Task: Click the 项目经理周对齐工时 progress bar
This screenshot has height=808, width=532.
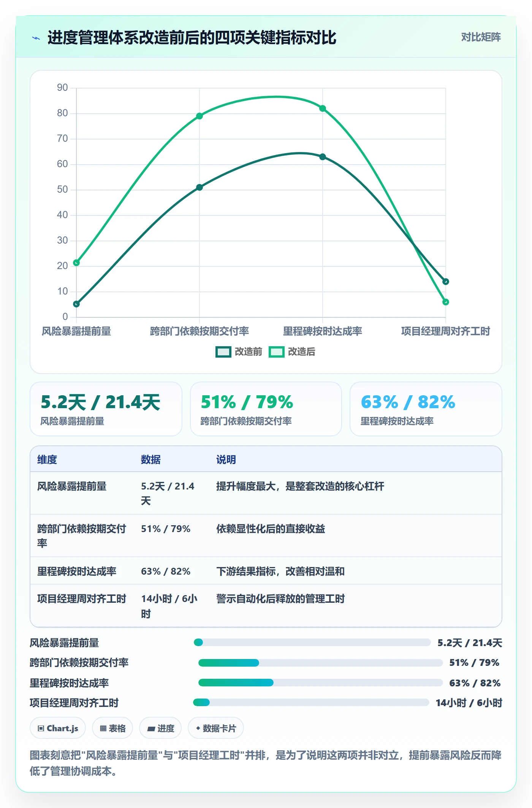Action: coord(311,702)
